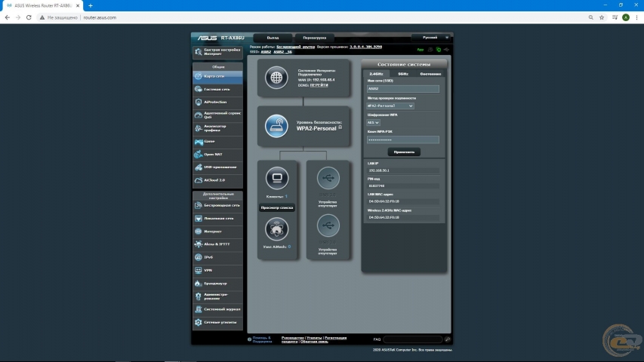Click the WPA-PSK key password field

click(403, 140)
